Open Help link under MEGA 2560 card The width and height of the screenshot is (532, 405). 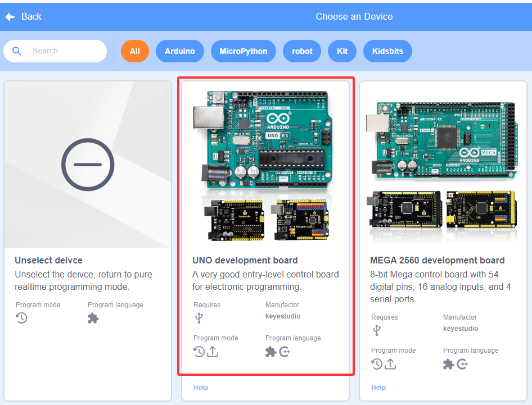click(x=378, y=388)
